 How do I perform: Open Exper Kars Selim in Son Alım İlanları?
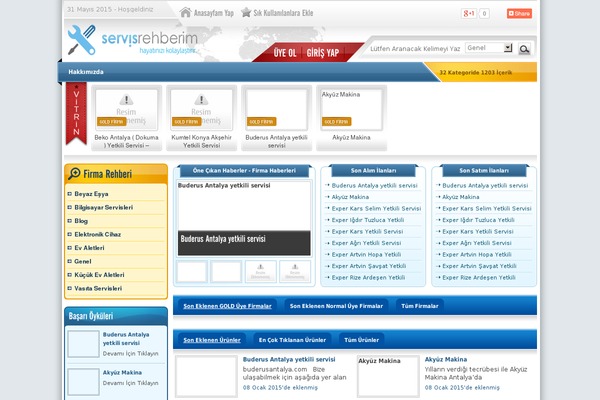[376, 209]
